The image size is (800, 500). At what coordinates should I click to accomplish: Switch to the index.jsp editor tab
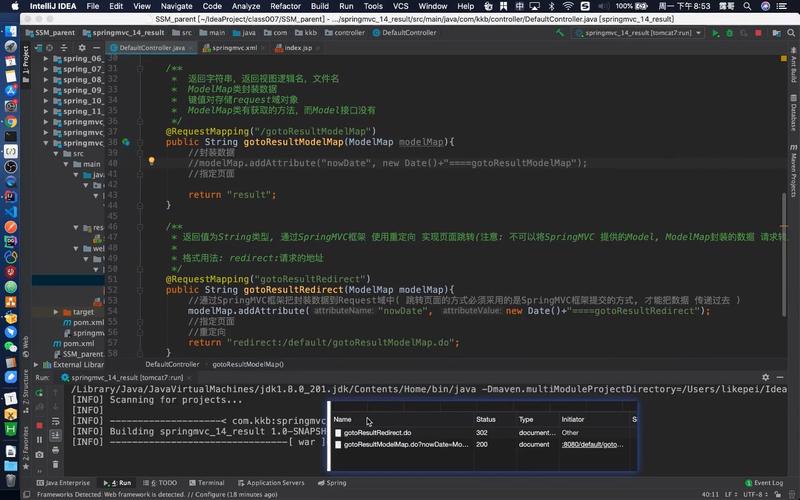tap(297, 47)
